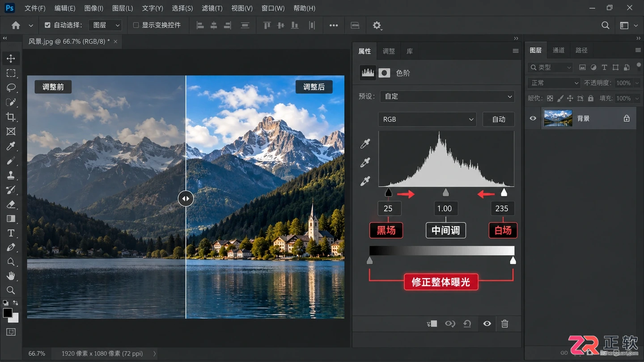The image size is (644, 362).
Task: Click the 自动 levels button
Action: tap(499, 119)
